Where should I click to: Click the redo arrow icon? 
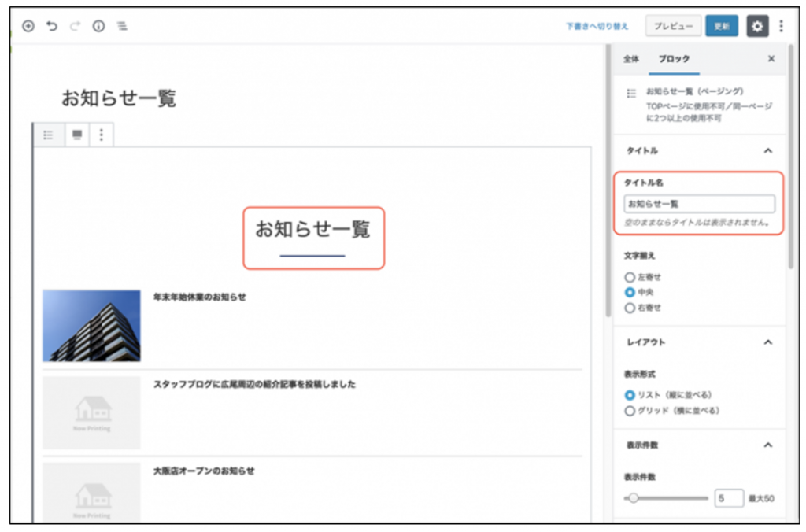pos(76,26)
